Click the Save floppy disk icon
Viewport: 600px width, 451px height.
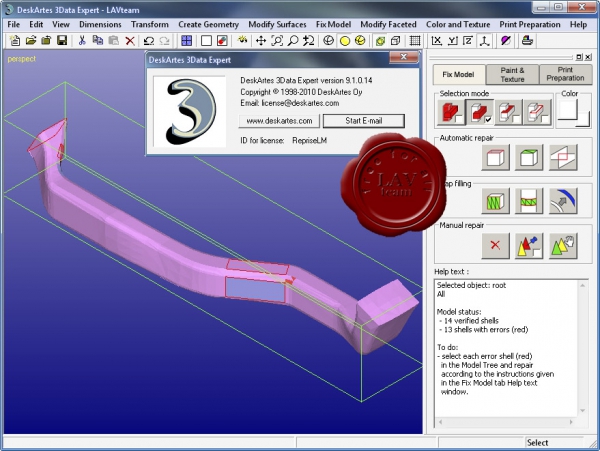pos(62,41)
